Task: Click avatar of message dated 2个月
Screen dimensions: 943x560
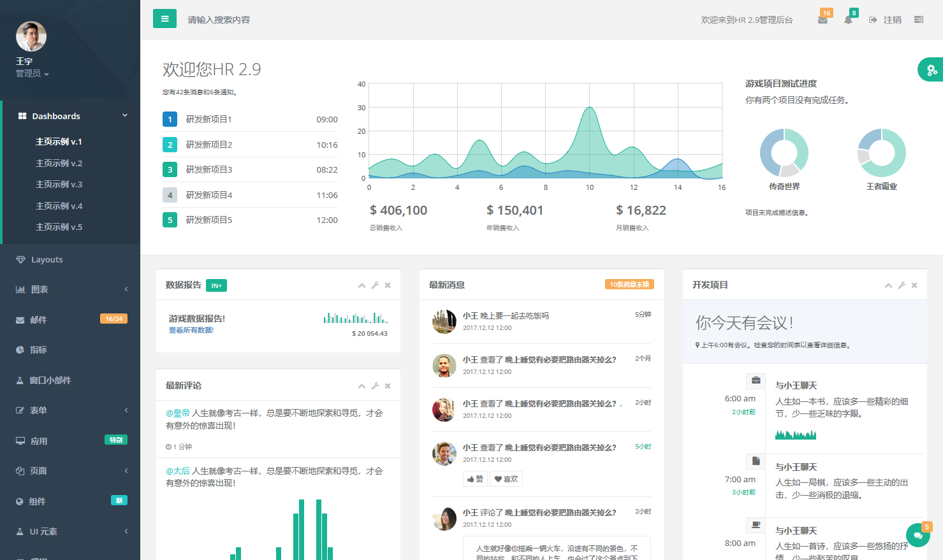Action: (444, 366)
